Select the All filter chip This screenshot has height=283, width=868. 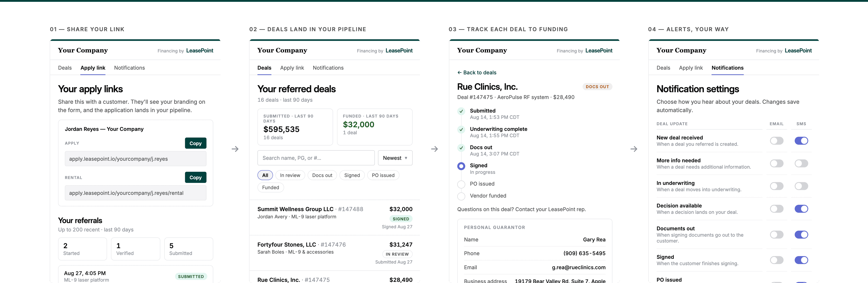(x=265, y=175)
